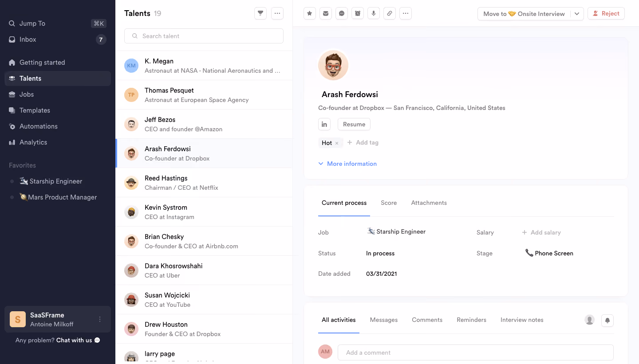Open the Inbox

tap(58, 39)
